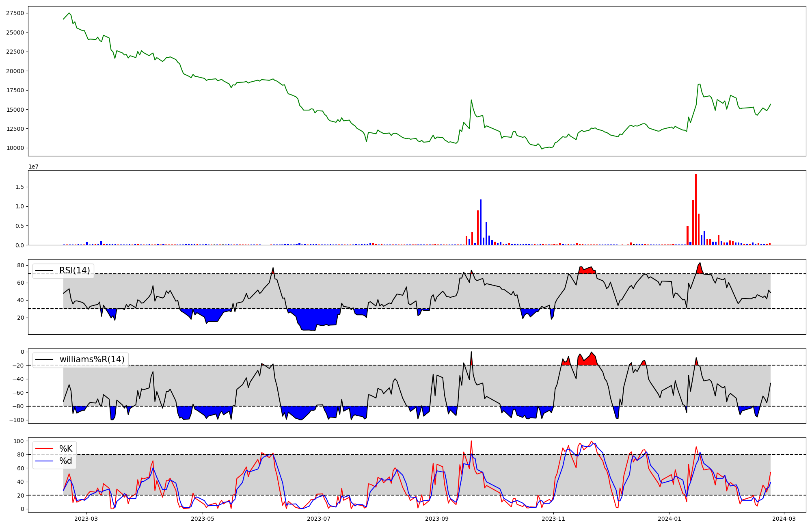Click the 2023-07 date label
Screen dimensions: 812x528
click(319, 519)
